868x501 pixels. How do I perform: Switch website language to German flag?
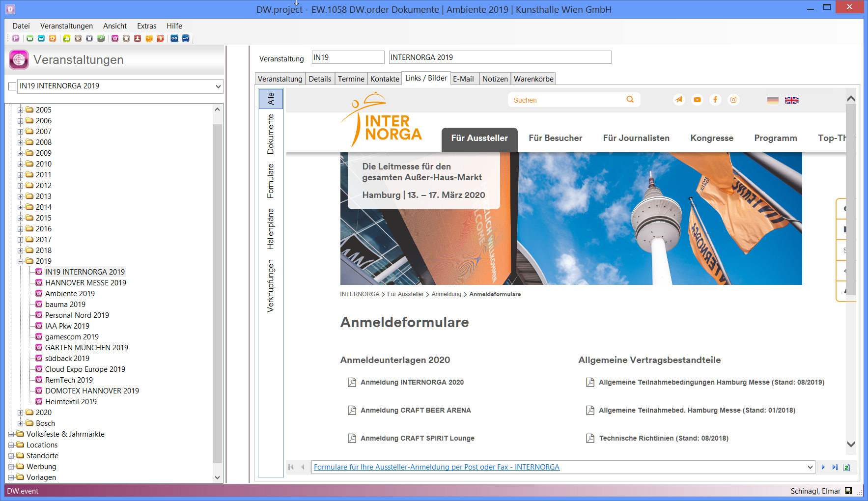[773, 100]
